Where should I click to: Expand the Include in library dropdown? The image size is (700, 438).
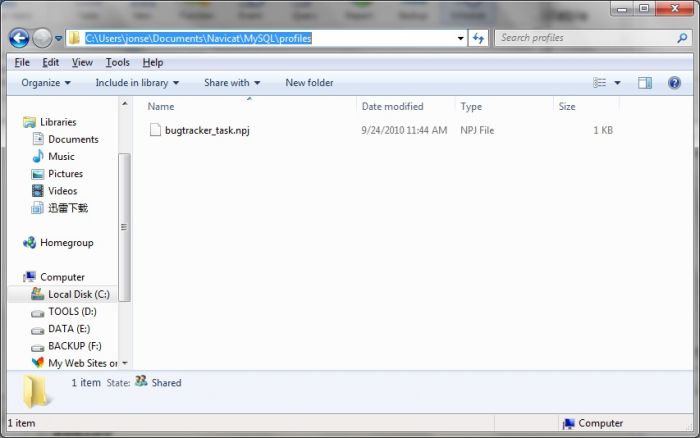(137, 83)
